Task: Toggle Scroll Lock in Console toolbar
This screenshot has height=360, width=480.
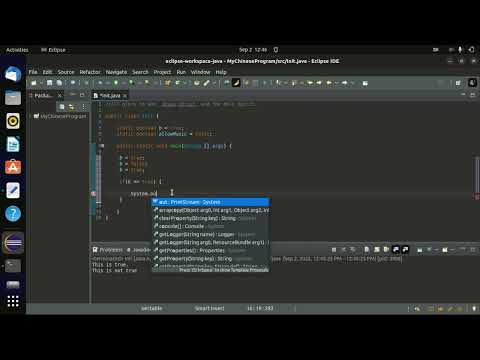Action: tap(377, 250)
